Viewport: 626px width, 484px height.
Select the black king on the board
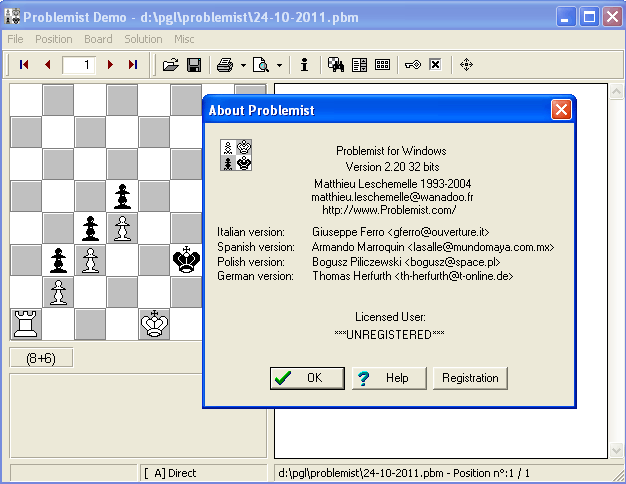click(x=186, y=260)
